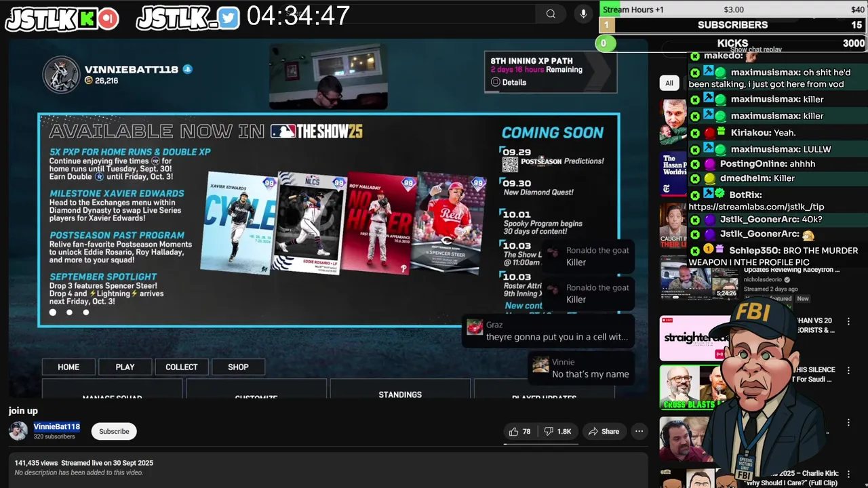Click the Postseason Predictions QR code

click(510, 163)
